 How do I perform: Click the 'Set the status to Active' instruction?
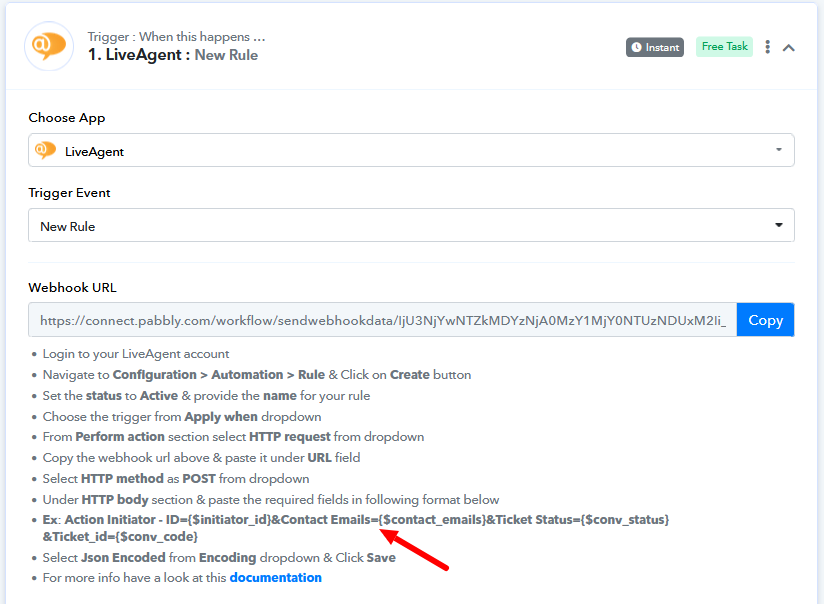click(207, 396)
